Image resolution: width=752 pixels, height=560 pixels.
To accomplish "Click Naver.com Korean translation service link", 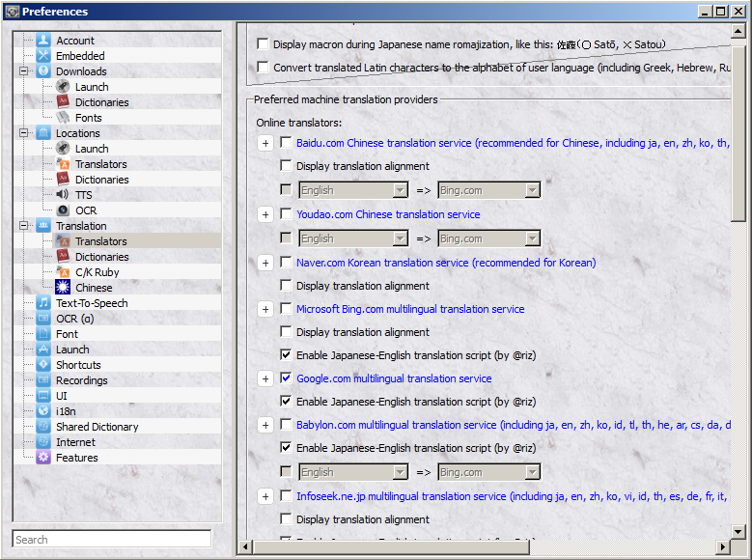I will pos(446,263).
